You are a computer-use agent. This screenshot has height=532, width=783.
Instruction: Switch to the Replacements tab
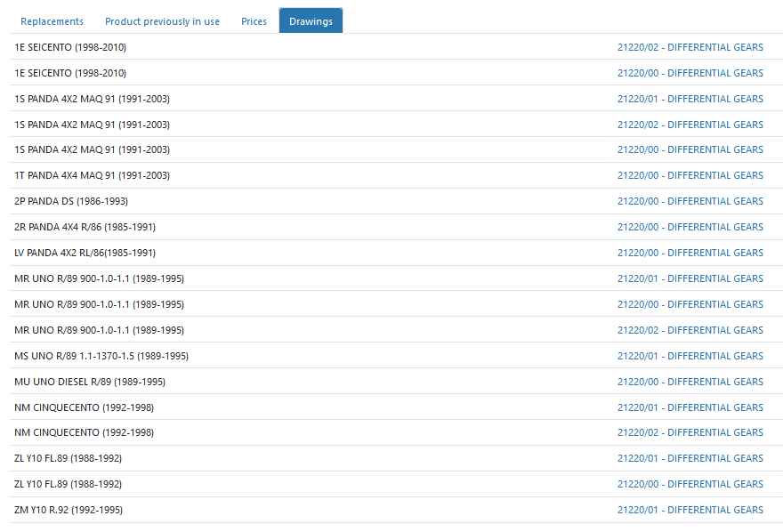click(x=52, y=21)
